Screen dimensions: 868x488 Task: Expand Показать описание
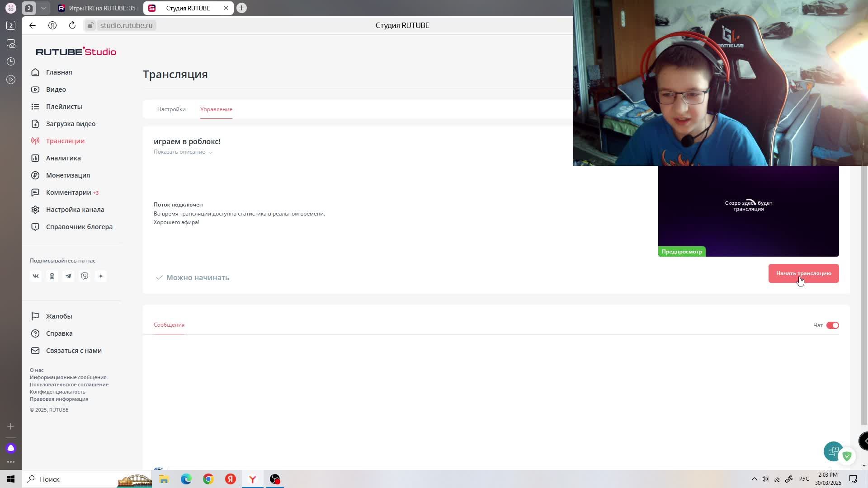(x=183, y=152)
